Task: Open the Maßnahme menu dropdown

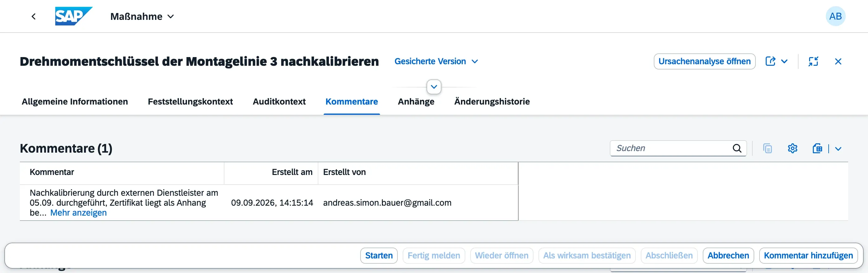Action: (142, 16)
